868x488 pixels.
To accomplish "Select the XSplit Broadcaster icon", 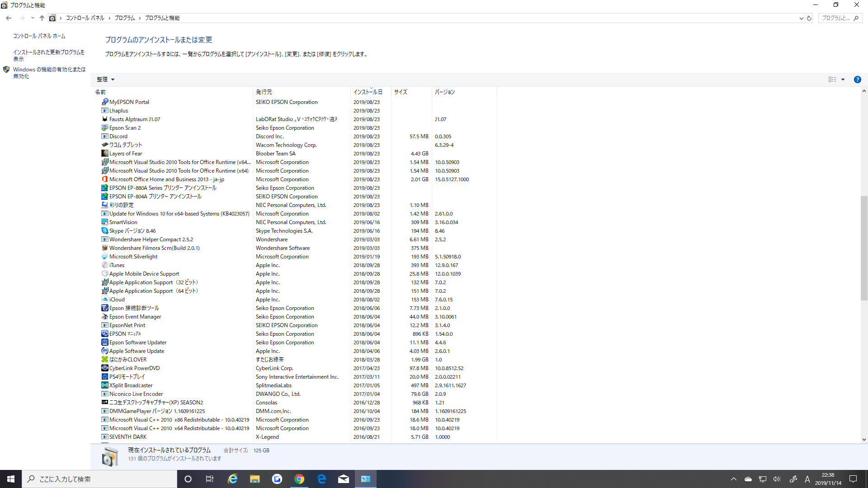I will (104, 385).
